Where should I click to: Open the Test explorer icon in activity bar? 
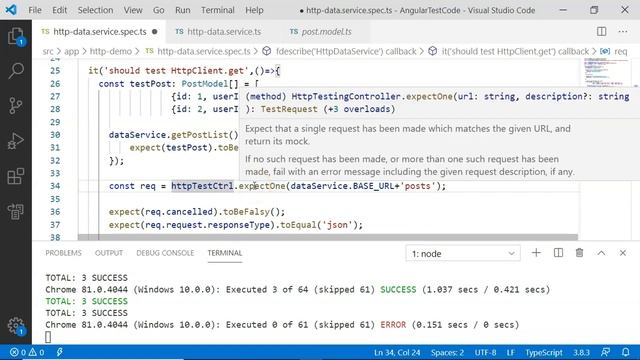point(16,211)
